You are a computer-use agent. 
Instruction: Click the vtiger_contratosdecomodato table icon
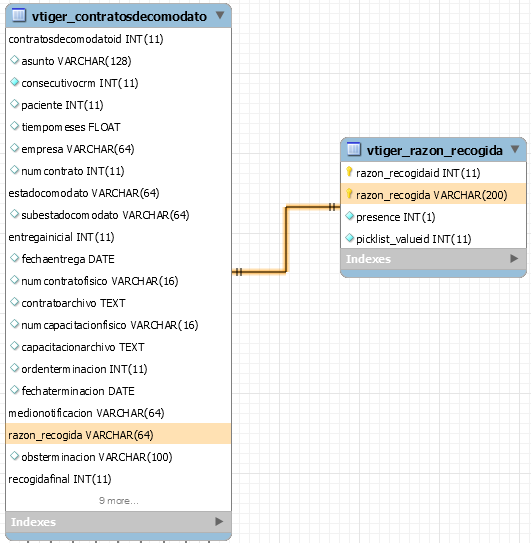coord(19,16)
